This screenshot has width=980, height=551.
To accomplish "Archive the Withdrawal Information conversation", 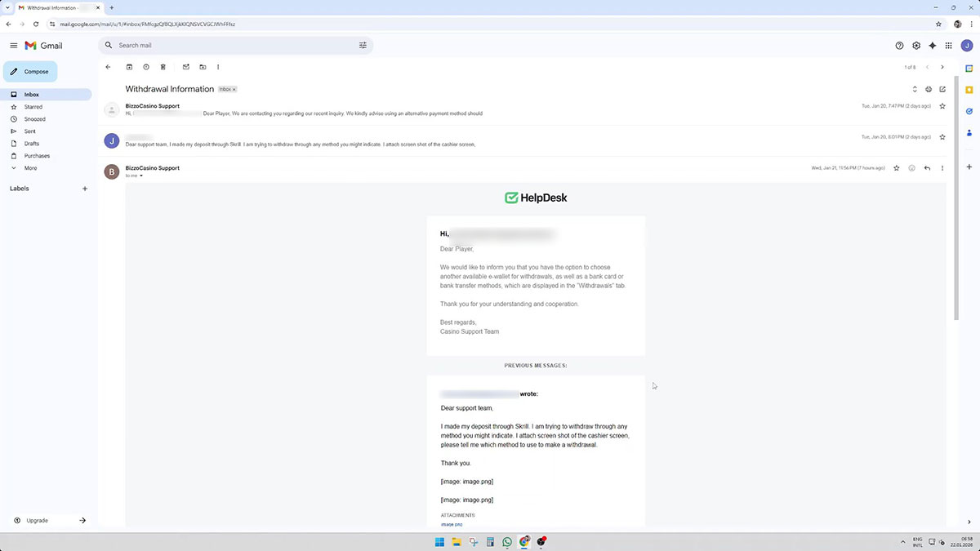I will coord(129,67).
